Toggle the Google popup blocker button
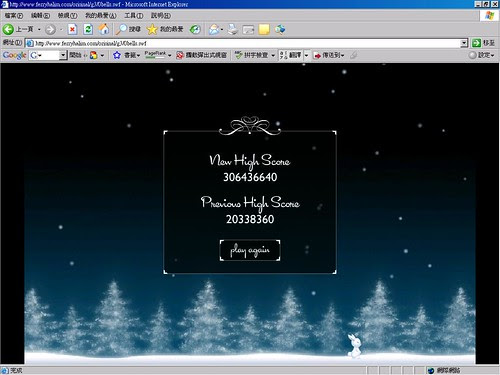The height and width of the screenshot is (375, 500). (202, 55)
